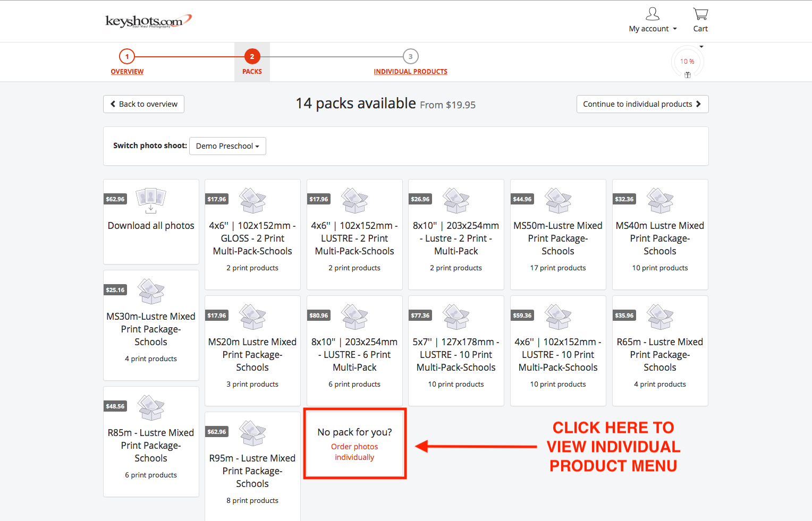The image size is (812, 521).
Task: Click the Download all photos icon
Action: point(151,200)
